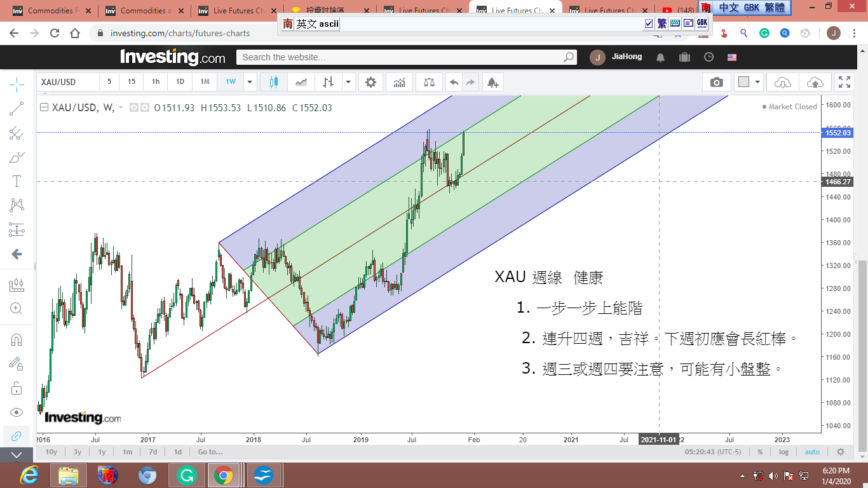The image size is (868, 488).
Task: Open XAU/USD series format settings
Action: click(x=144, y=108)
